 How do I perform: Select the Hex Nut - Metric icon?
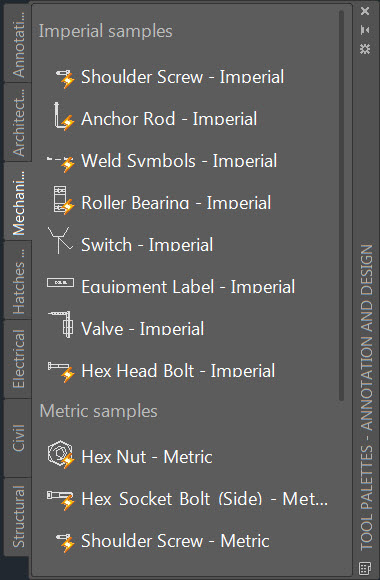(61, 454)
